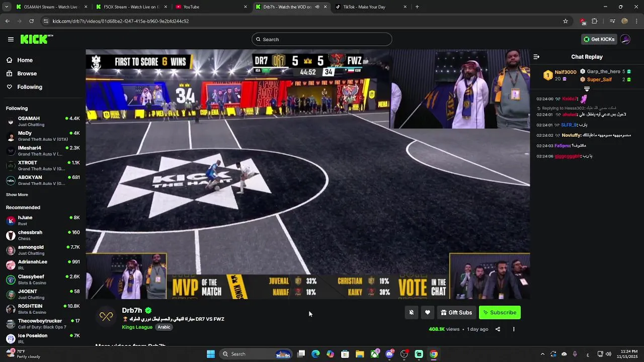Bookmark this page with the star icon
Screen dimensions: 644x362
click(x=566, y=21)
